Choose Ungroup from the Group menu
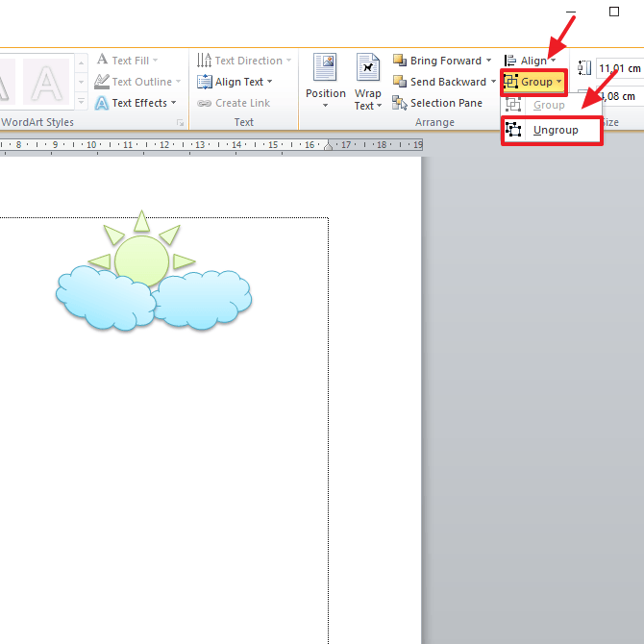The height and width of the screenshot is (644, 644). coord(554,130)
